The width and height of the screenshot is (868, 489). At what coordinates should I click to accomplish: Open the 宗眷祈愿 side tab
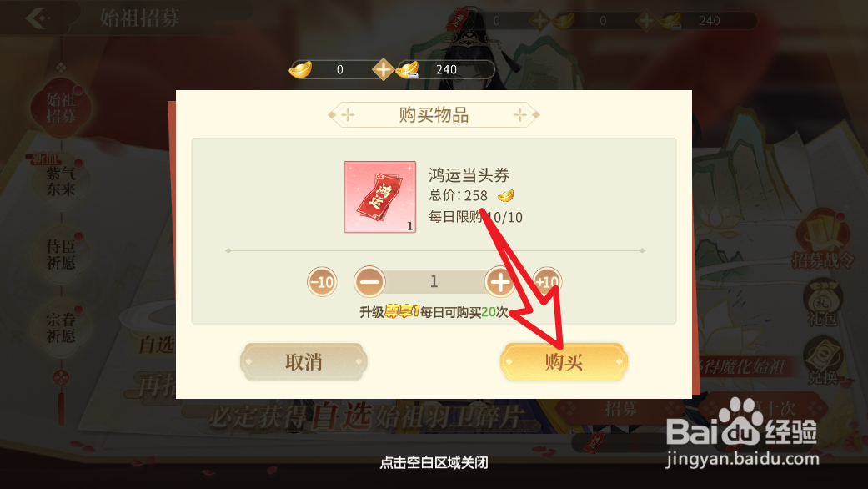(60, 327)
